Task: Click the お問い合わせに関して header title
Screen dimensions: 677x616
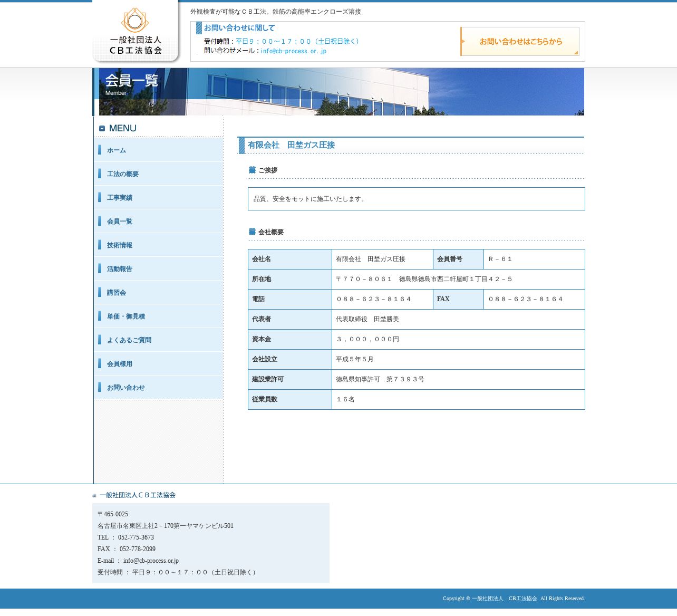Action: (239, 28)
